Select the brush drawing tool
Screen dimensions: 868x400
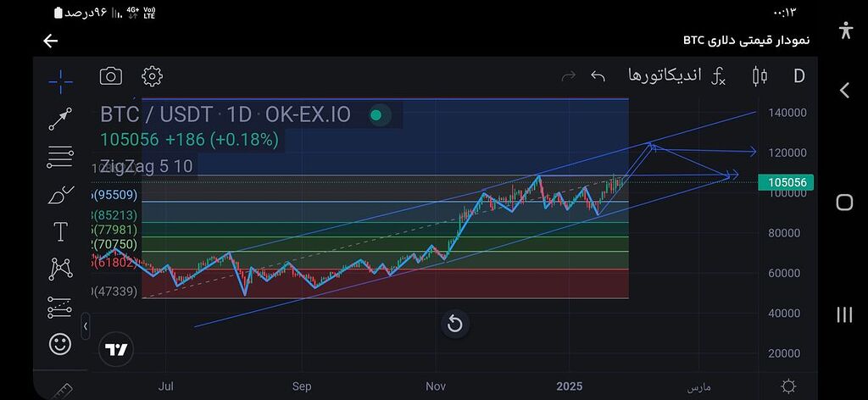60,195
